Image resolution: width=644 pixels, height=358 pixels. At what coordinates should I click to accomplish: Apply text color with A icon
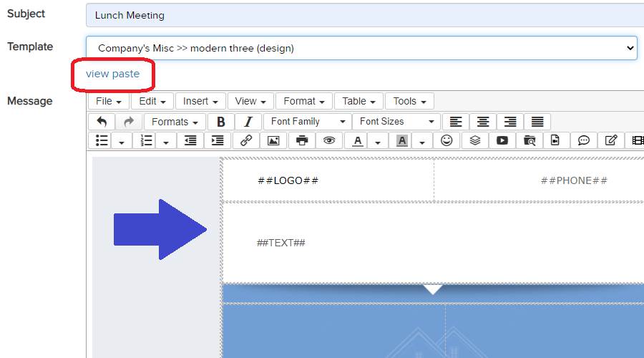click(x=358, y=140)
